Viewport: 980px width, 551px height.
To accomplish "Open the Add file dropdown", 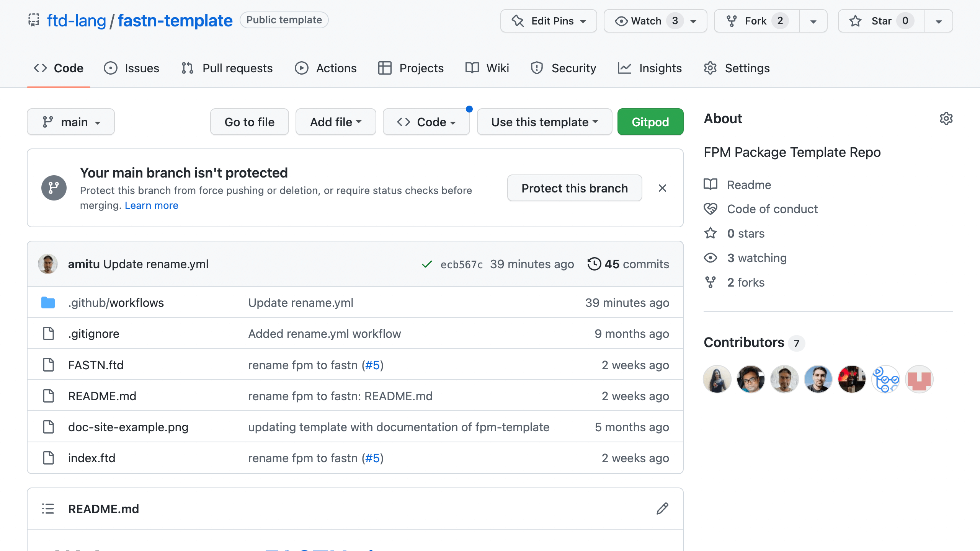I will point(336,122).
